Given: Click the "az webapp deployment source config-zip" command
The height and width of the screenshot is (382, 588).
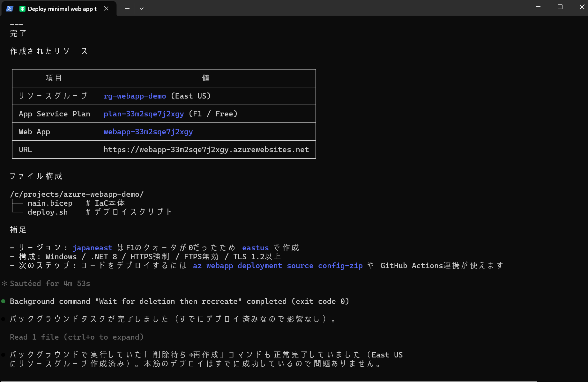Looking at the screenshot, I should point(278,266).
